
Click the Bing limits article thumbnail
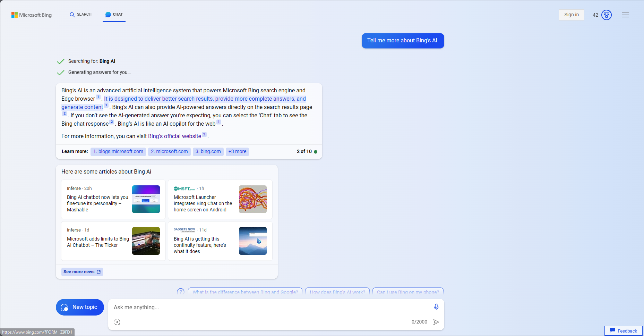[x=146, y=241]
